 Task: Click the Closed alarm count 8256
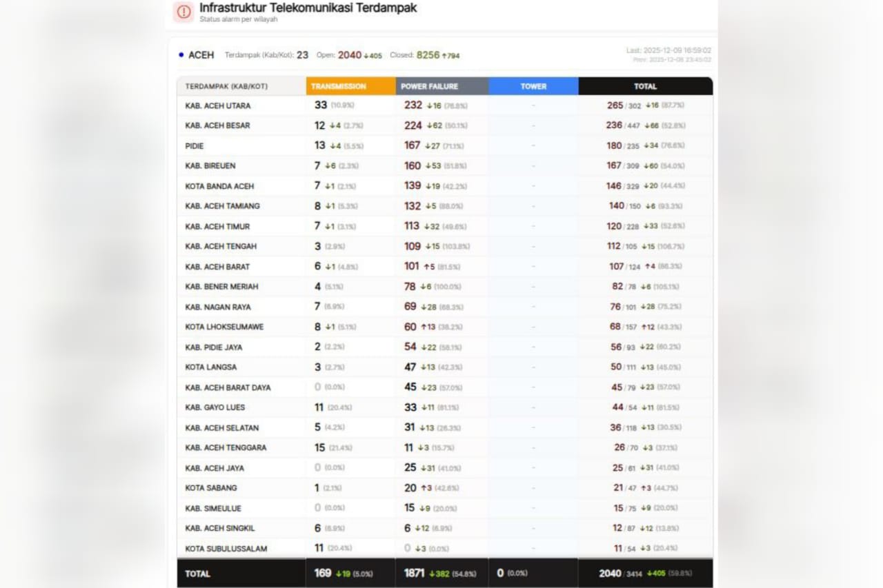[428, 55]
